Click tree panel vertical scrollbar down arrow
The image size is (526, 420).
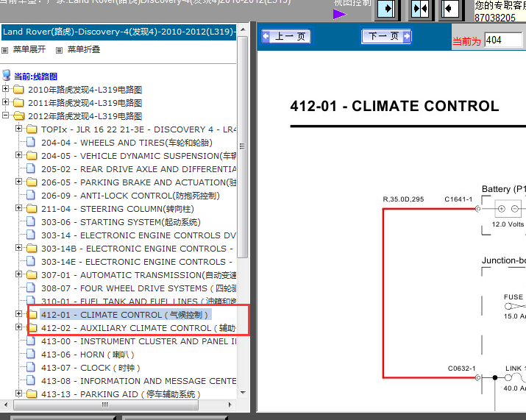244,393
